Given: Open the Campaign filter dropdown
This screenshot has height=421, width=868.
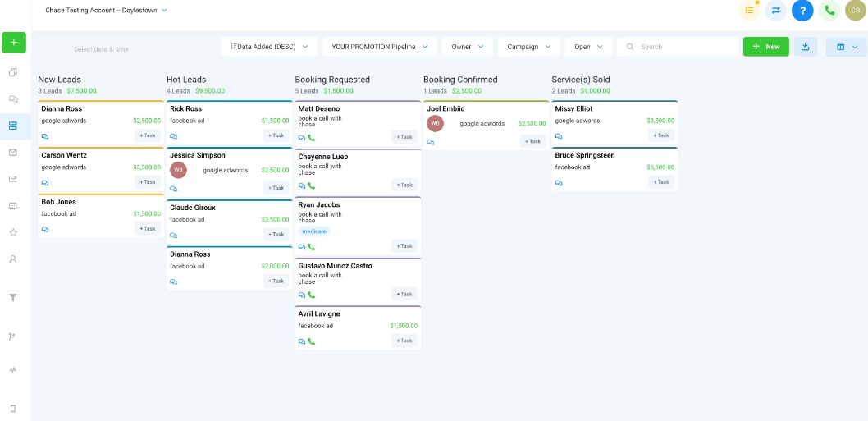Looking at the screenshot, I should coord(528,47).
